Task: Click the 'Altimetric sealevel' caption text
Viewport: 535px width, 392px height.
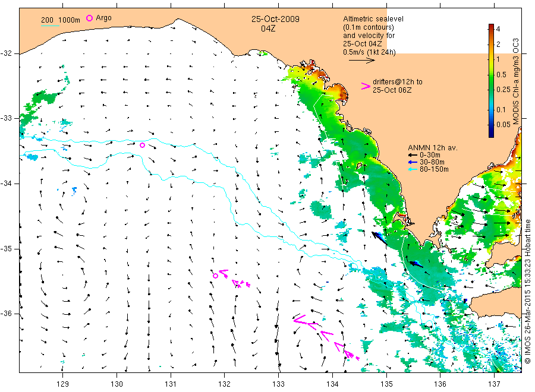Action: (x=373, y=19)
